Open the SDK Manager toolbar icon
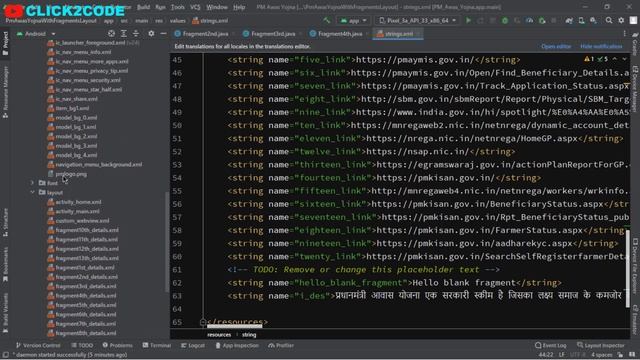The width and height of the screenshot is (640, 360). pos(593,20)
